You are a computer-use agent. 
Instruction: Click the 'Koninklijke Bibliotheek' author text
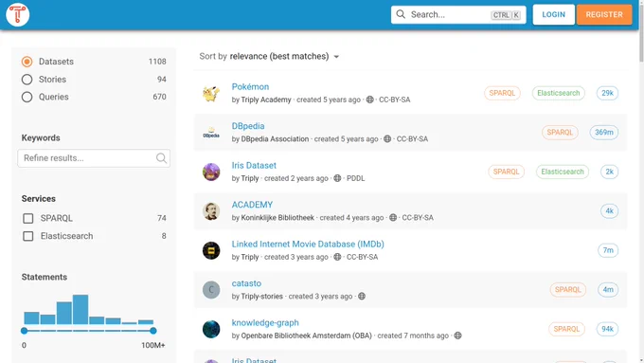tap(277, 217)
